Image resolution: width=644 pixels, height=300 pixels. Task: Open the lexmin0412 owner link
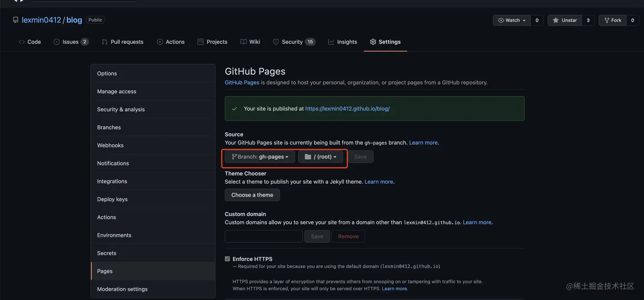coord(41,20)
